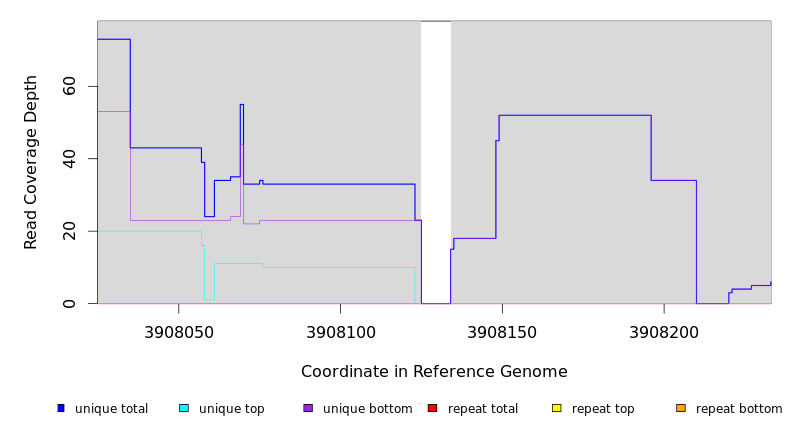
Task: Click the purple unique bottom legend swatch
Action: 308,408
